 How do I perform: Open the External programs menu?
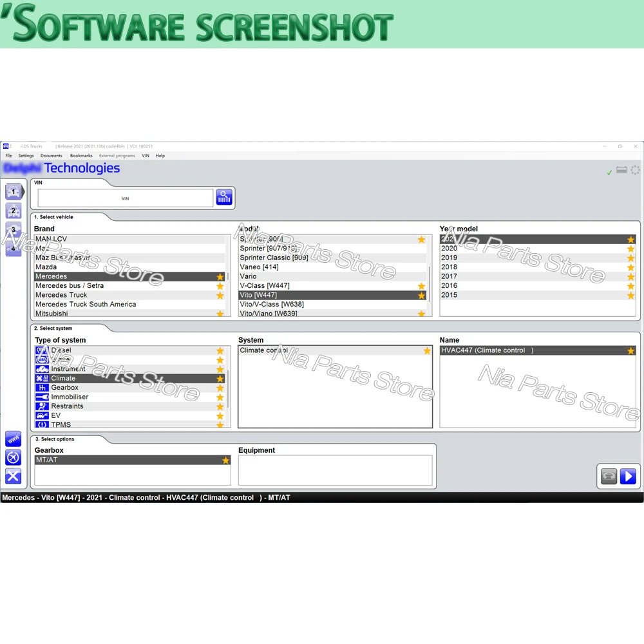coord(117,156)
